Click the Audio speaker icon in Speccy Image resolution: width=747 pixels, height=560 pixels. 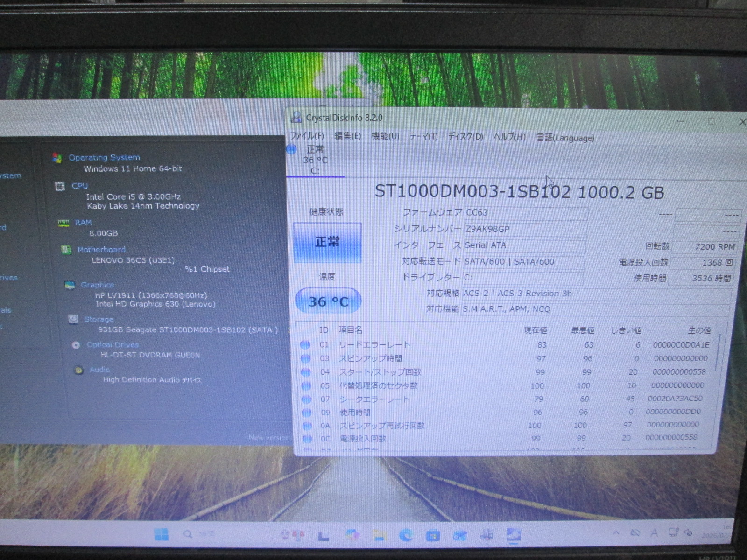point(79,370)
